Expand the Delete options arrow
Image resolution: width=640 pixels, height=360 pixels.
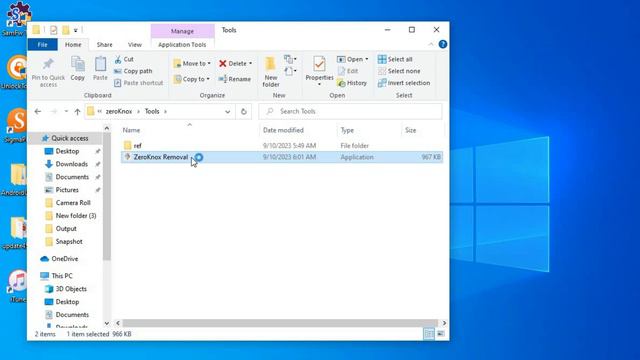click(x=251, y=64)
